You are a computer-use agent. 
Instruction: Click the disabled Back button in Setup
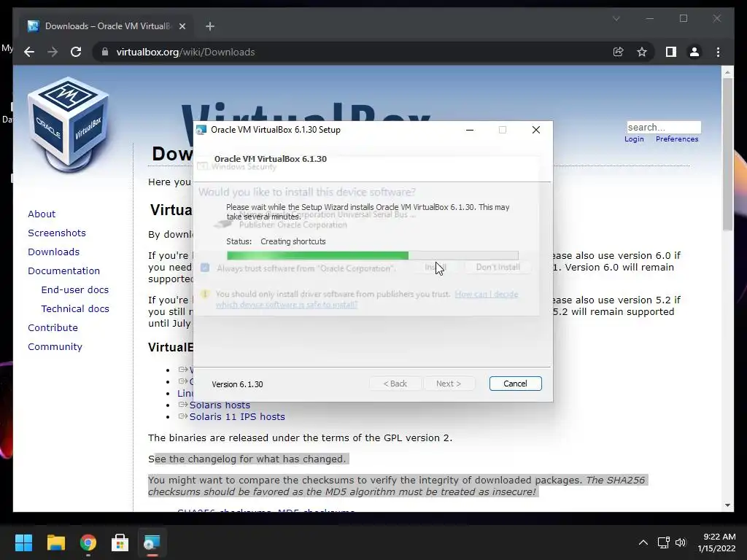(395, 384)
